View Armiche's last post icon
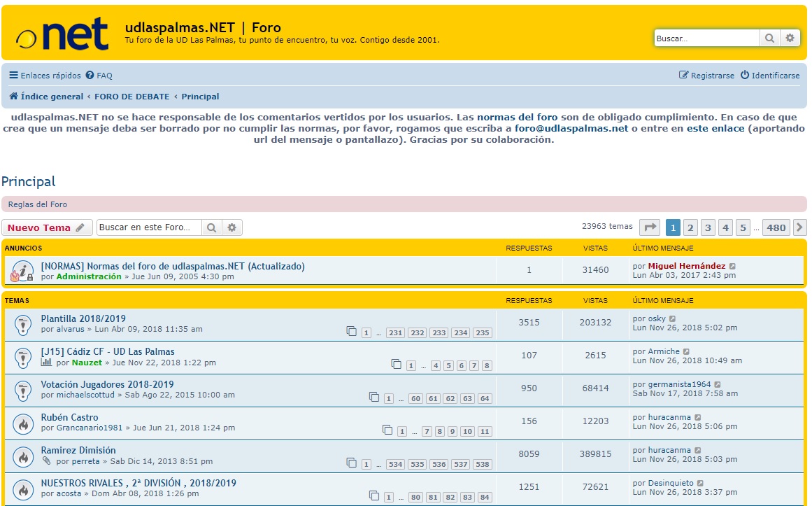Screen dimensions: 812x506 686,351
